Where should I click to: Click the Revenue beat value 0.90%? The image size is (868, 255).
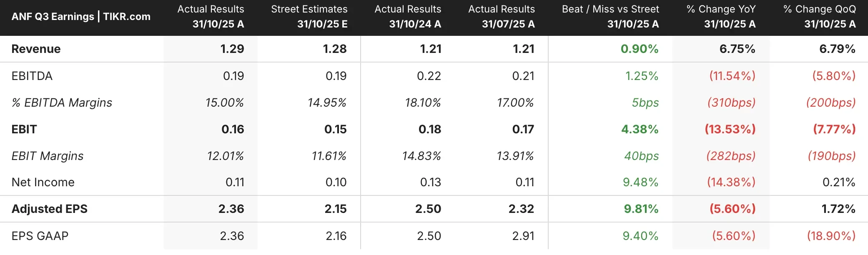click(x=640, y=49)
